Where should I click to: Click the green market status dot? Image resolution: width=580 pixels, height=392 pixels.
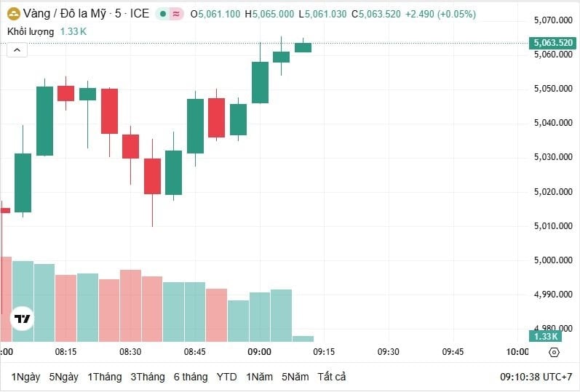tap(163, 14)
